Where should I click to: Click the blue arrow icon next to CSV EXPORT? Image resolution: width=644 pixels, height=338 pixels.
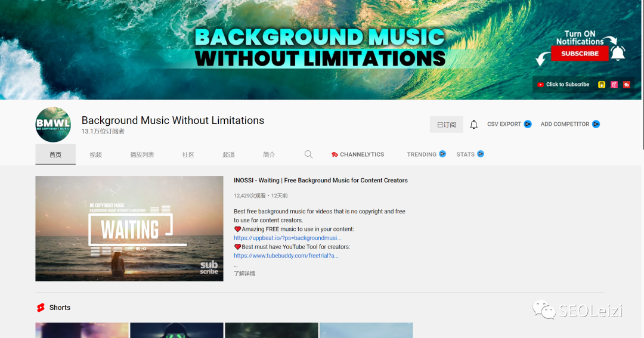tap(528, 124)
